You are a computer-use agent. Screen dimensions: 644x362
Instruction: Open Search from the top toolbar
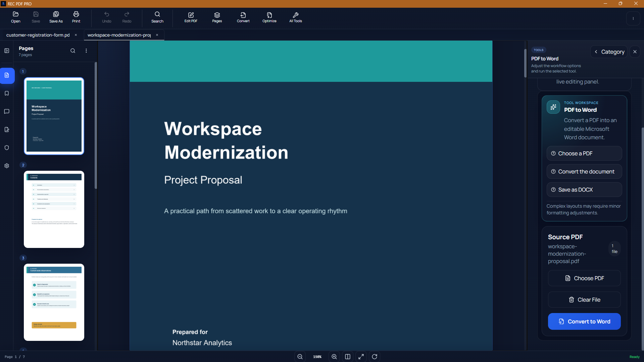157,17
